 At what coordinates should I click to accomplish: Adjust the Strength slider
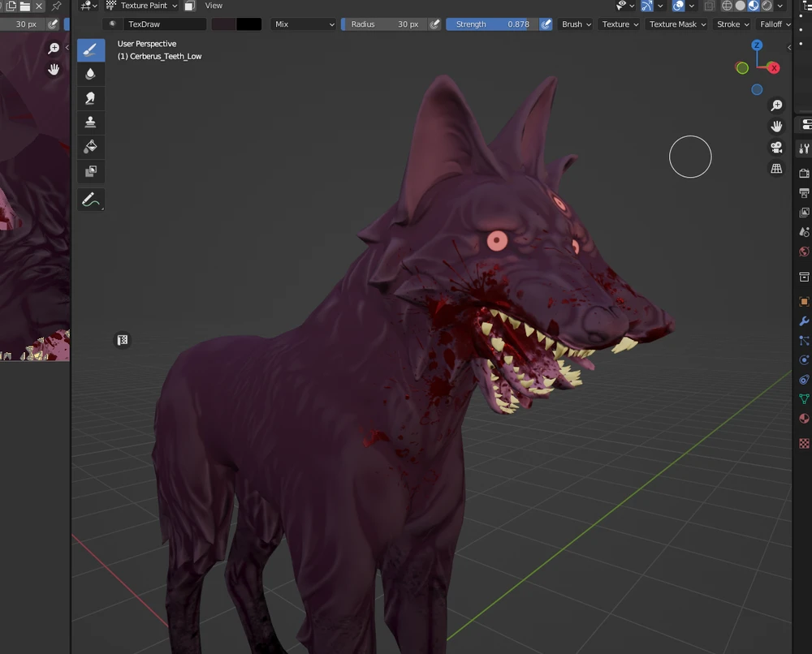(x=493, y=24)
